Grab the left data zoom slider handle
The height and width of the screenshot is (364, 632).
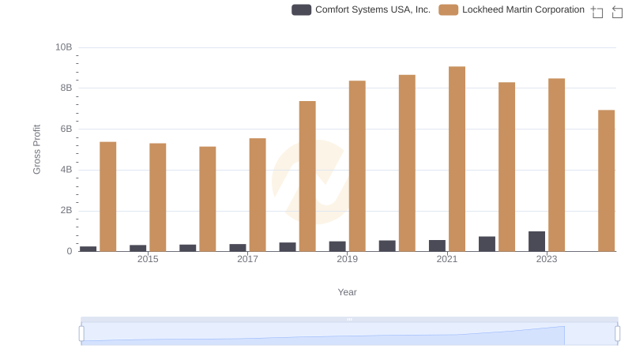[x=81, y=334]
